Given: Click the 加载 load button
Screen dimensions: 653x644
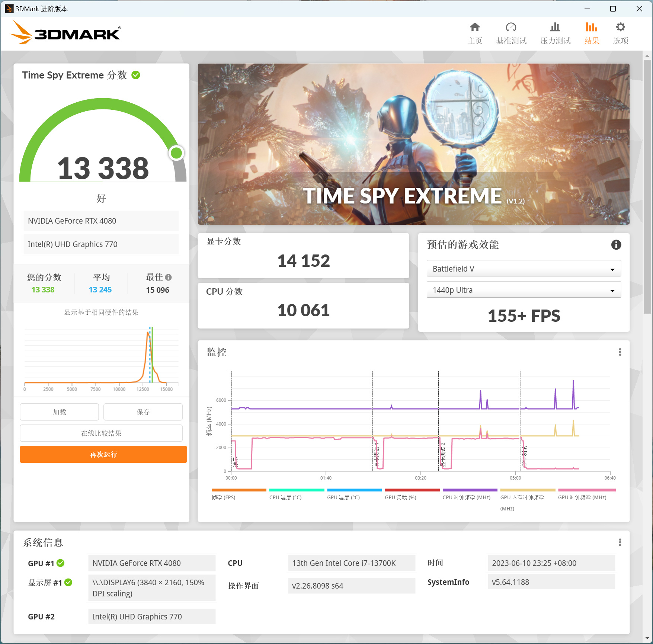Looking at the screenshot, I should (x=60, y=412).
